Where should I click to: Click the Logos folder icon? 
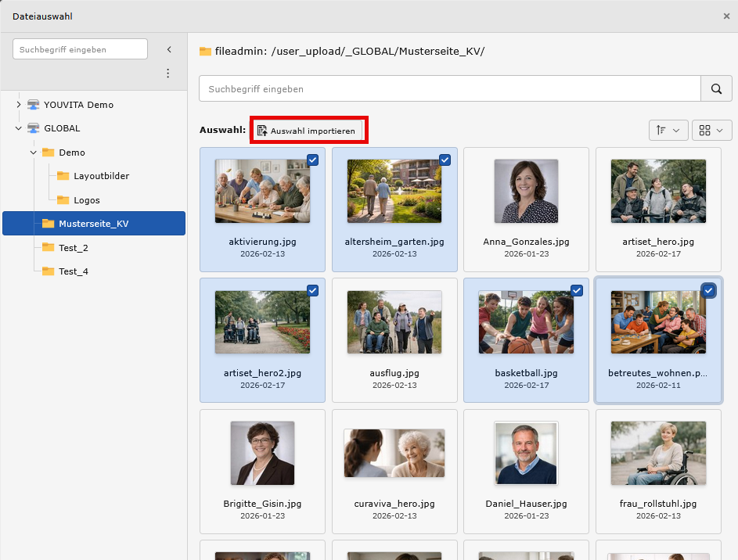click(x=63, y=199)
